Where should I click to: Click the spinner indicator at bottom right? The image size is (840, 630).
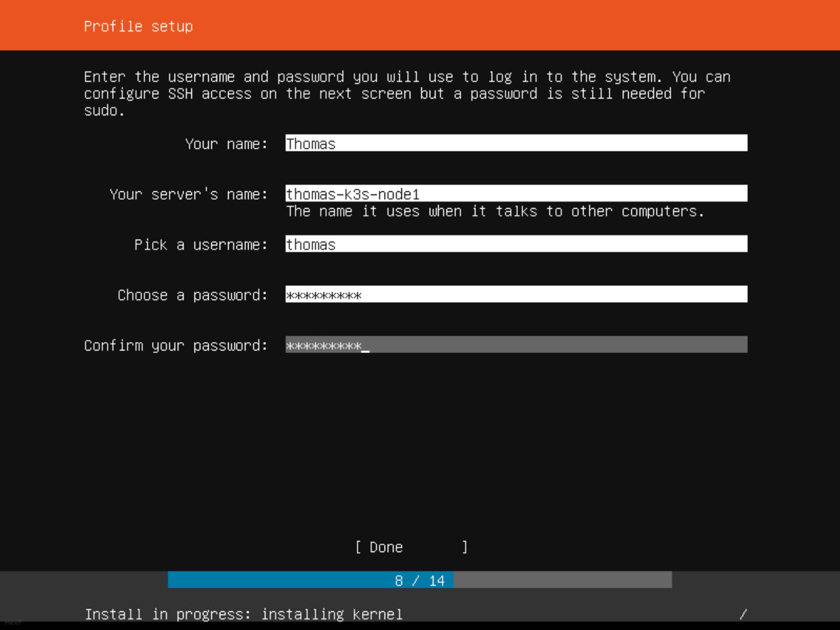tap(745, 614)
